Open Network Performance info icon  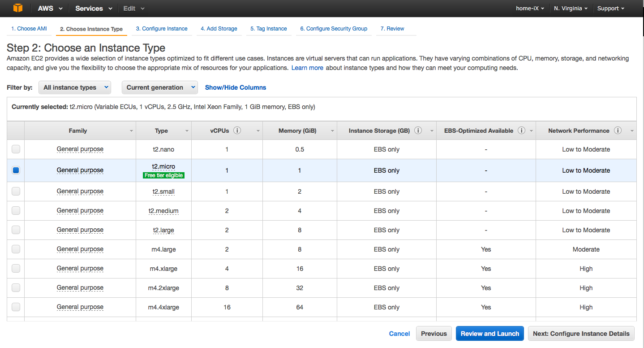[618, 130]
